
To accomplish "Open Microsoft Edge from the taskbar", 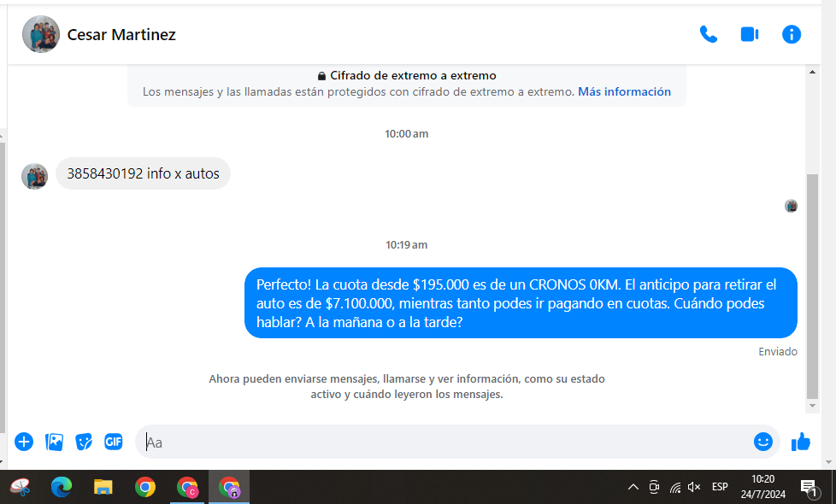I will (62, 487).
